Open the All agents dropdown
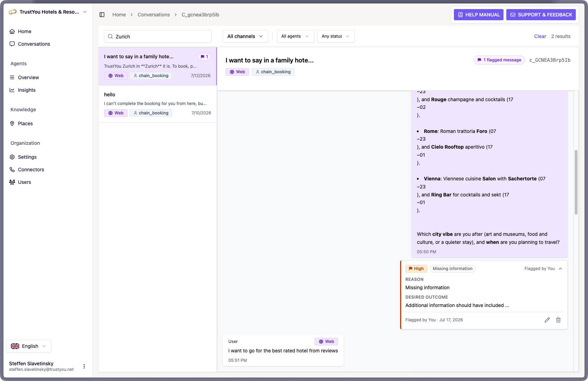The width and height of the screenshot is (588, 381). point(295,36)
